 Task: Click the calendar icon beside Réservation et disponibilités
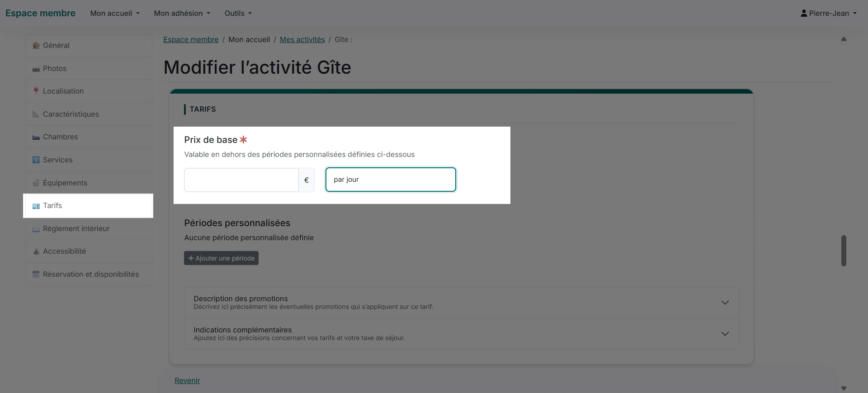tap(36, 275)
